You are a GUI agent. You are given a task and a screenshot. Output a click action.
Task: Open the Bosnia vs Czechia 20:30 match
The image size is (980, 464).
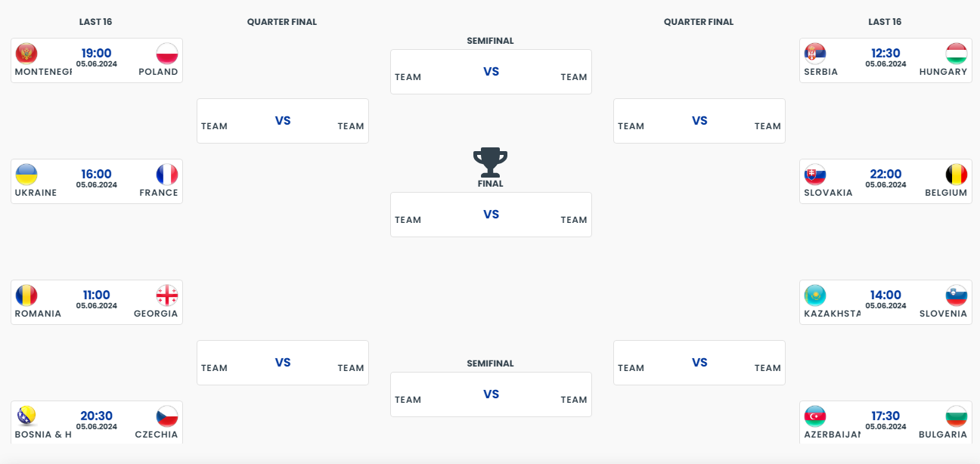pos(97,422)
